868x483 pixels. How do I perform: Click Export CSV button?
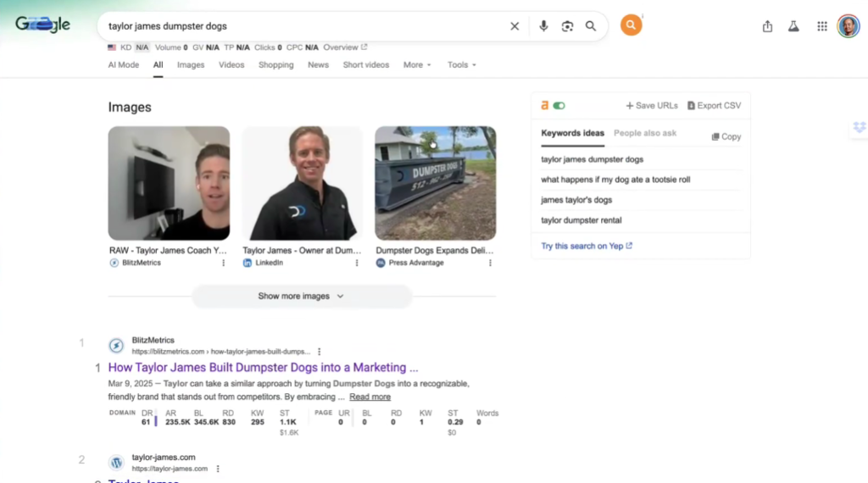714,106
